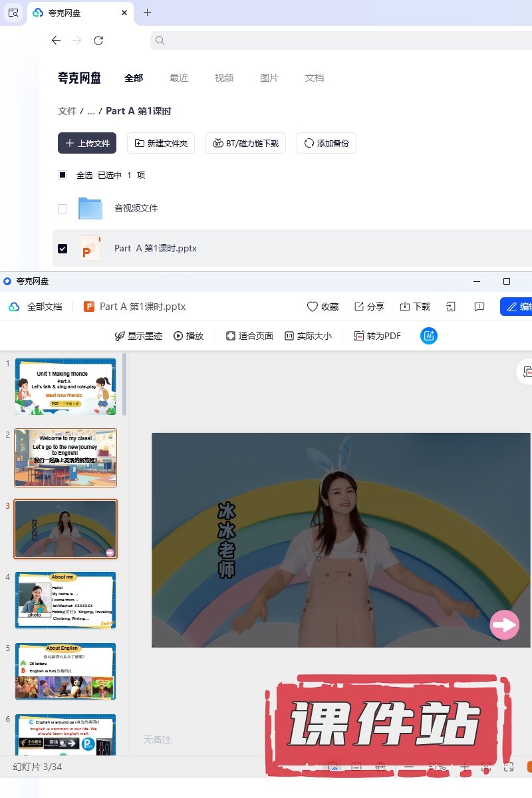
Task: Click the 上传文件 button
Action: click(x=87, y=143)
